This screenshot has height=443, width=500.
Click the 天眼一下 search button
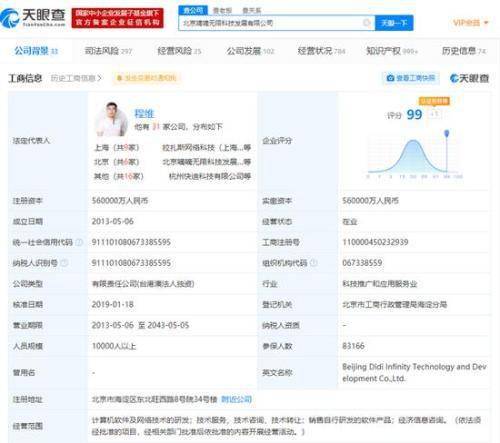click(394, 23)
